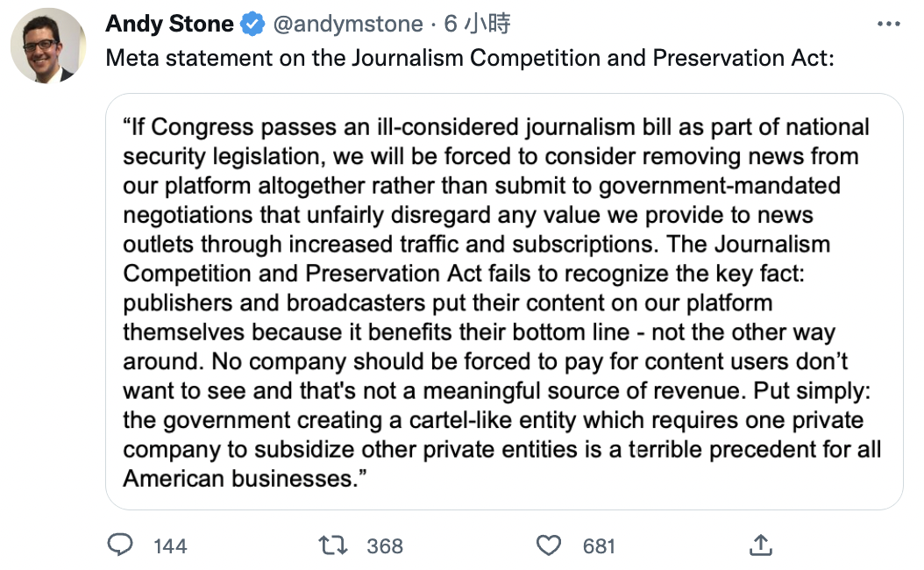924x570 pixels.
Task: Open Andy Stone's profile photo
Action: [48, 46]
